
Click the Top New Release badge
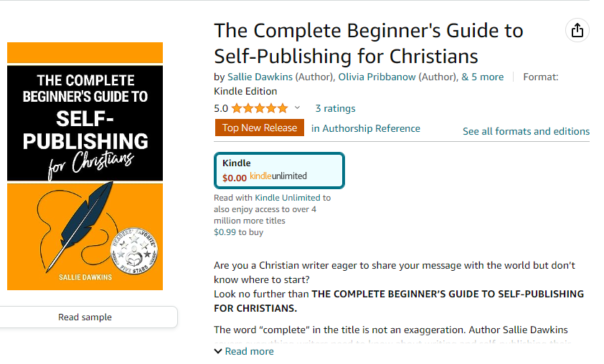point(260,128)
